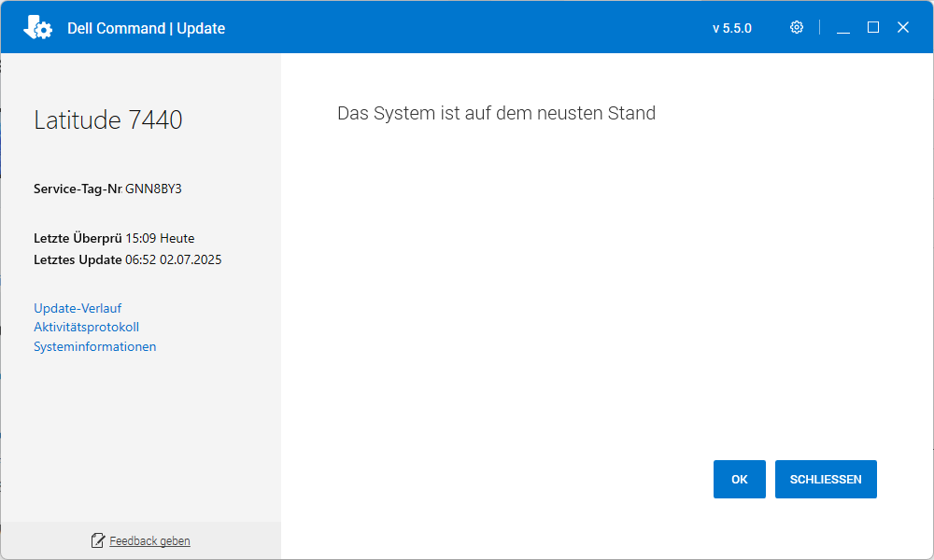Click the version number v 5.5.0
934x560 pixels.
point(731,28)
